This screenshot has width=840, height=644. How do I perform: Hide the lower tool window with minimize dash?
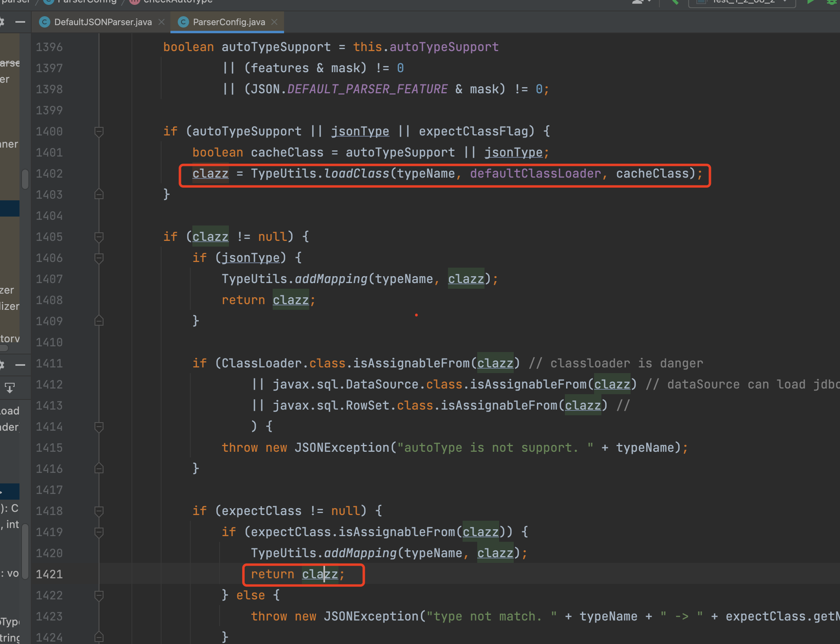20,365
